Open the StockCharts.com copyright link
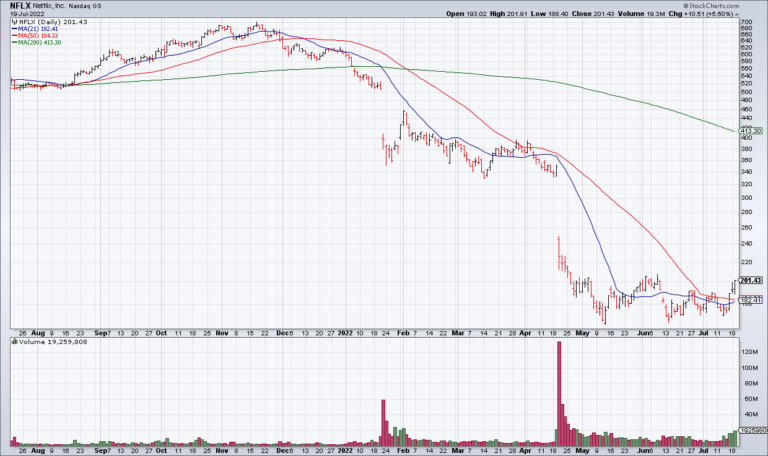Viewport: 768px width, 456px height. [x=711, y=6]
